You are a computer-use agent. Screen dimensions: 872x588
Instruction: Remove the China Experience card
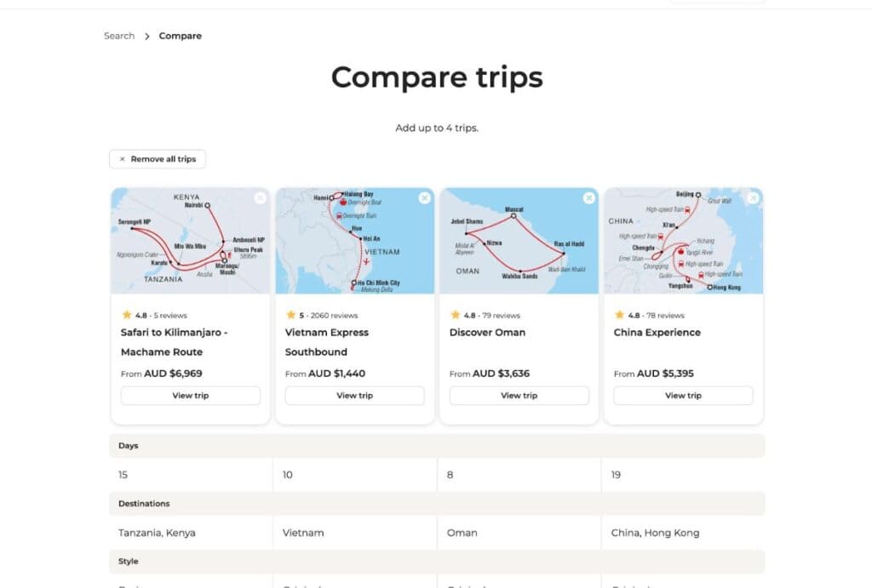pos(753,198)
